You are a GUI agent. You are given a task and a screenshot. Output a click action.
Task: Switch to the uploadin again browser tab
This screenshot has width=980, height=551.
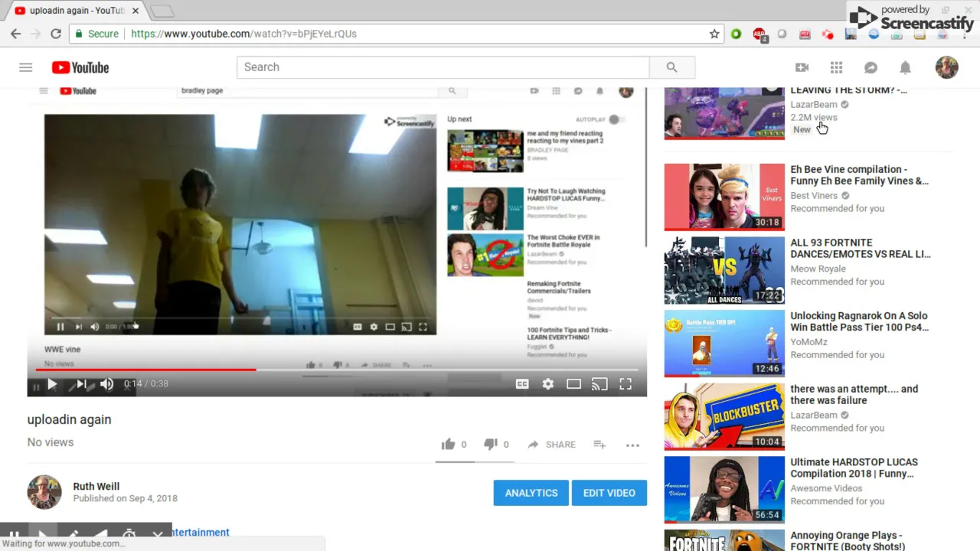click(75, 11)
